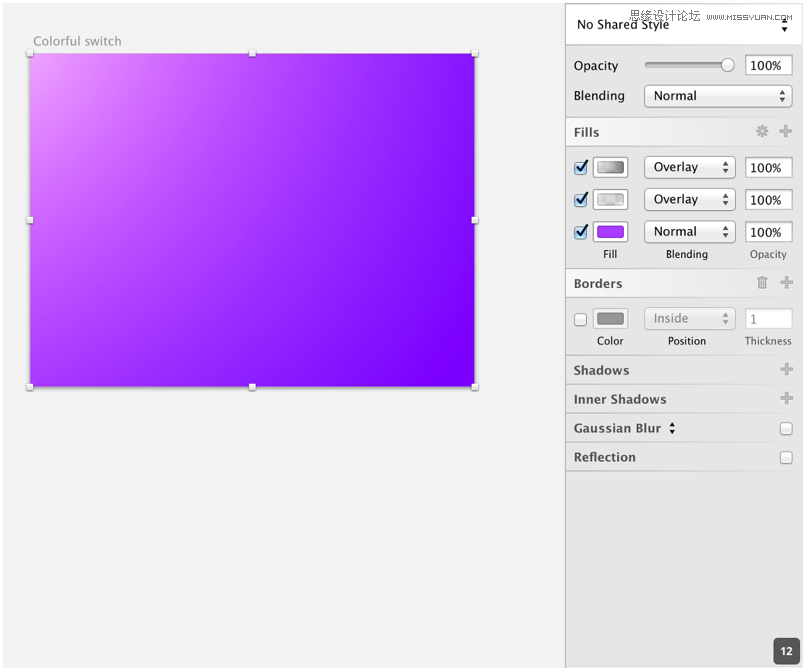The width and height of the screenshot is (803, 671).
Task: Click the Borders section header
Action: [598, 283]
